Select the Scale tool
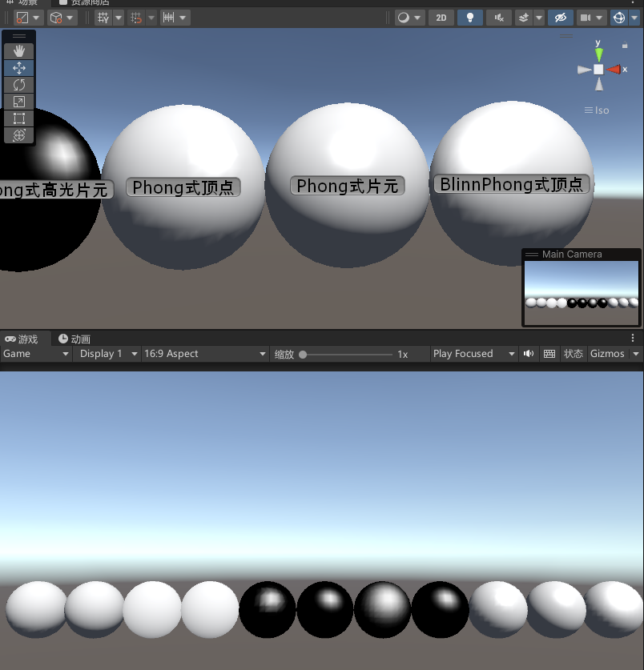644x670 pixels. point(19,102)
